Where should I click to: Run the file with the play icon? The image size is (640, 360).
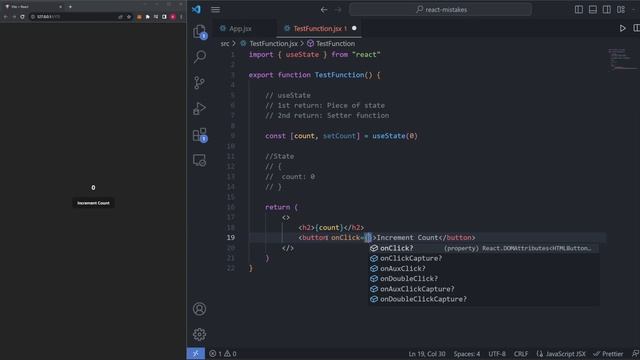click(622, 28)
